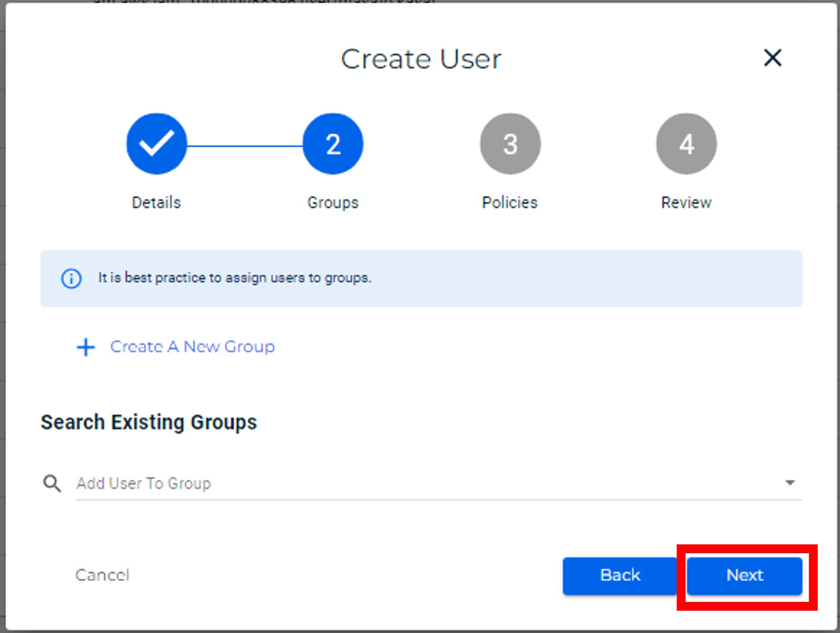Select the Review step label
The image size is (840, 633).
pyautogui.click(x=686, y=203)
